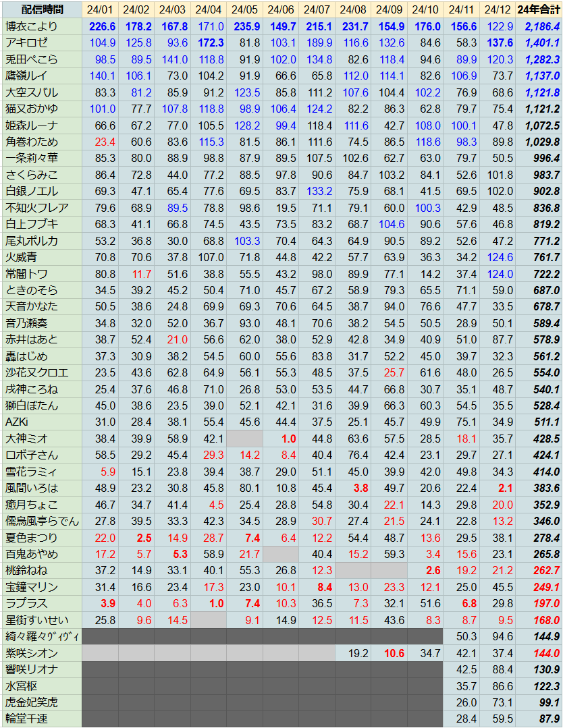The width and height of the screenshot is (563, 728).
Task: Click the 428.5 total cell
Action: [539, 439]
